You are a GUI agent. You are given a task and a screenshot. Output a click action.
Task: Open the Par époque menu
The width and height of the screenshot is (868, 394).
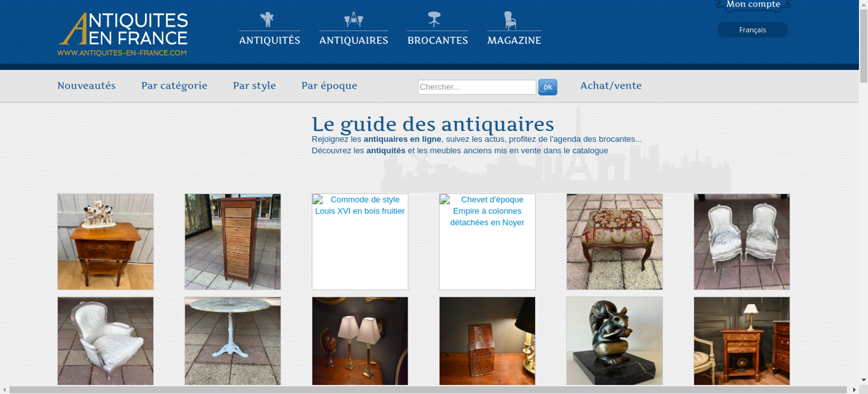[x=329, y=85]
